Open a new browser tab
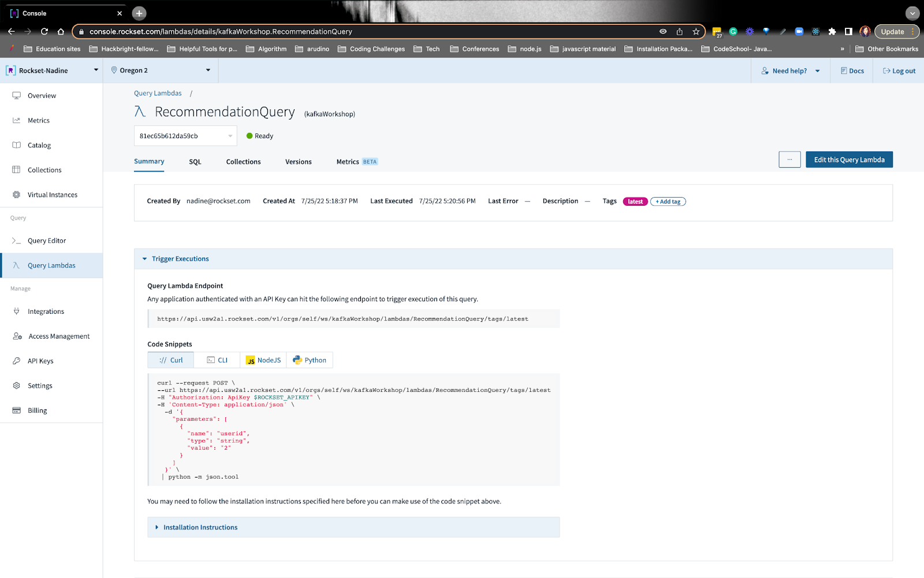The image size is (924, 578). (x=139, y=13)
